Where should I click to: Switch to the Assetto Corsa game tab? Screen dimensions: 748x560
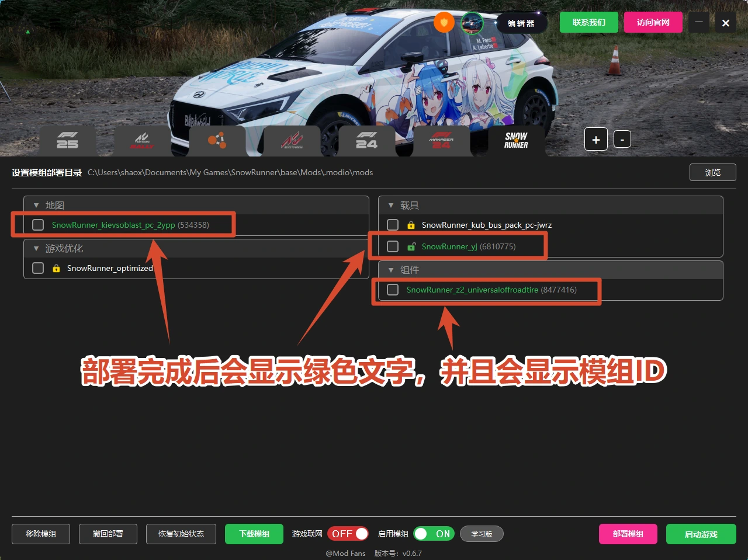[x=292, y=140]
